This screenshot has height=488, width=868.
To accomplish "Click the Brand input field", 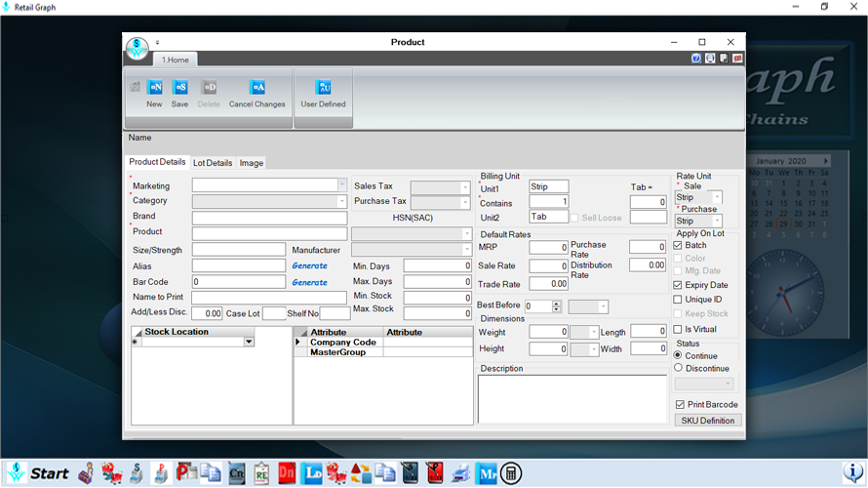I will 269,218.
